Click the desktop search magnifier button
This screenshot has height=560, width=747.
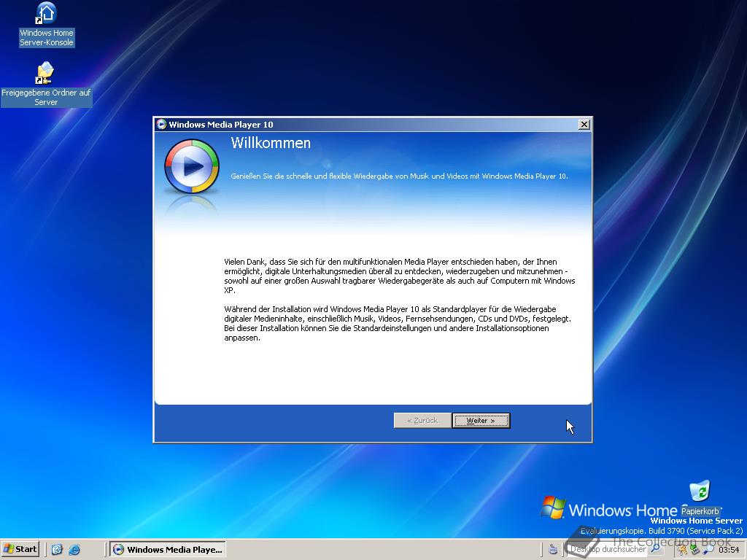(x=656, y=549)
